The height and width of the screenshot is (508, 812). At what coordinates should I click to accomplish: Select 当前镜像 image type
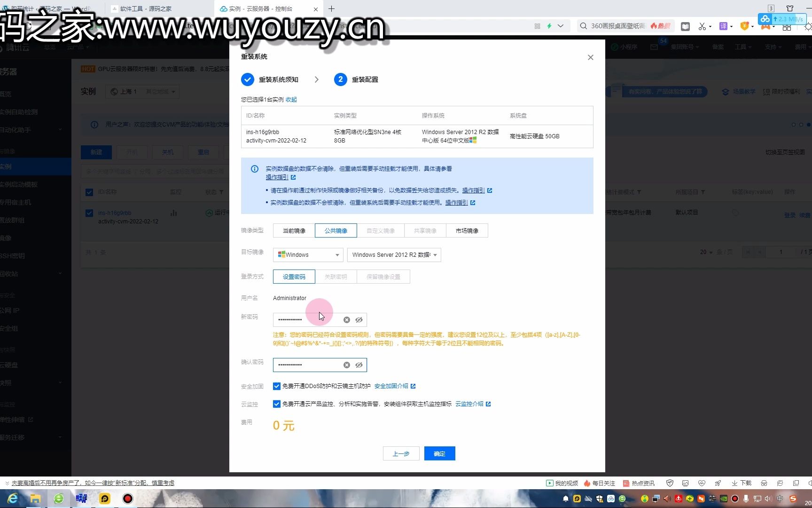click(x=294, y=230)
